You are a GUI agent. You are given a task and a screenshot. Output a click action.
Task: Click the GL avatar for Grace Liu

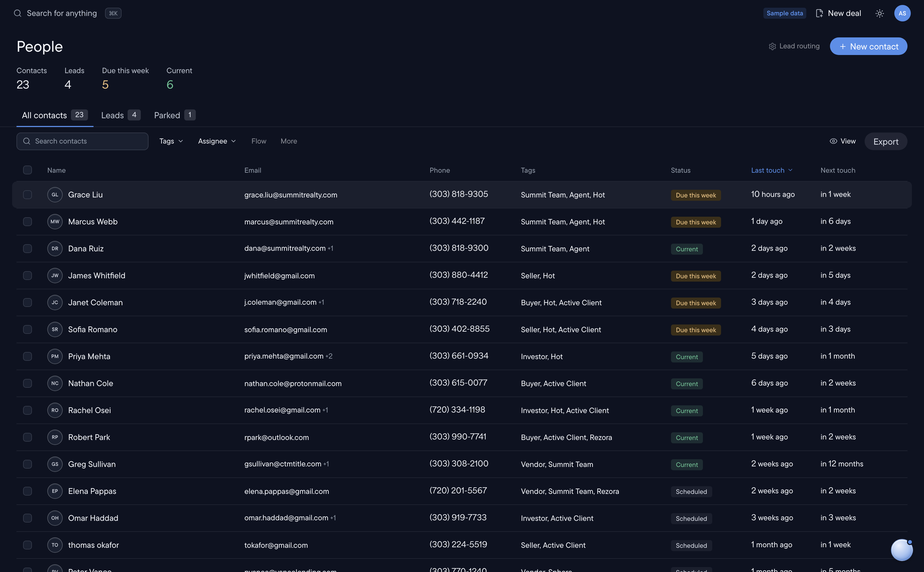click(x=55, y=194)
